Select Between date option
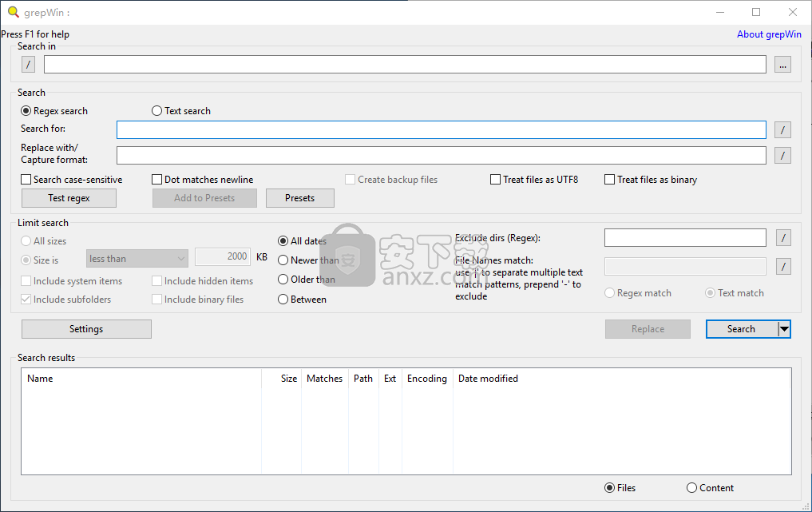The height and width of the screenshot is (512, 812). click(302, 300)
